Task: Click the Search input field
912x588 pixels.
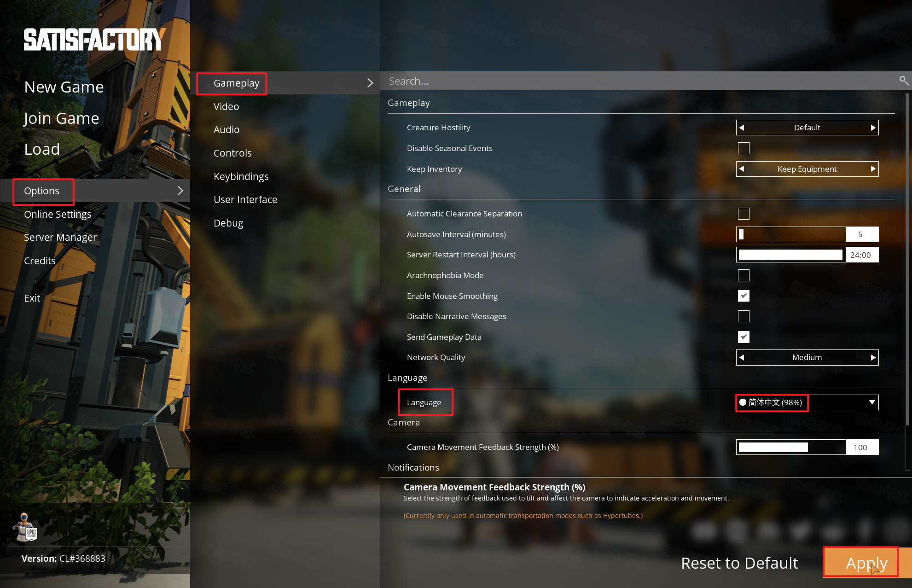Action: tap(640, 81)
